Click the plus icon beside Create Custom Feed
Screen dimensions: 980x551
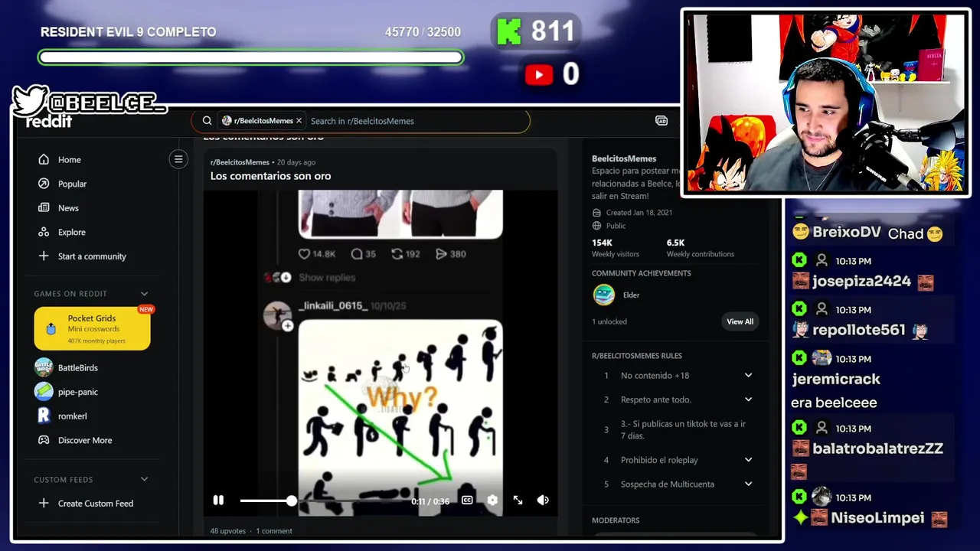pos(44,504)
